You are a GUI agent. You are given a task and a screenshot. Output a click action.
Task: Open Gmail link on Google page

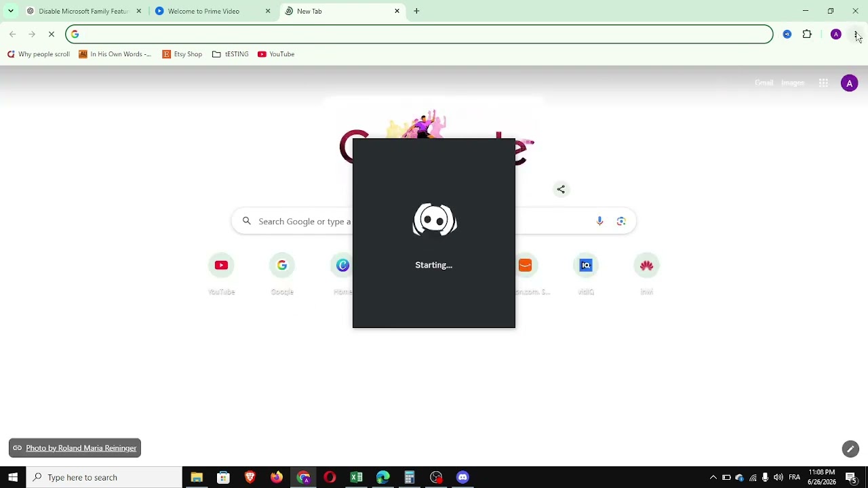764,83
